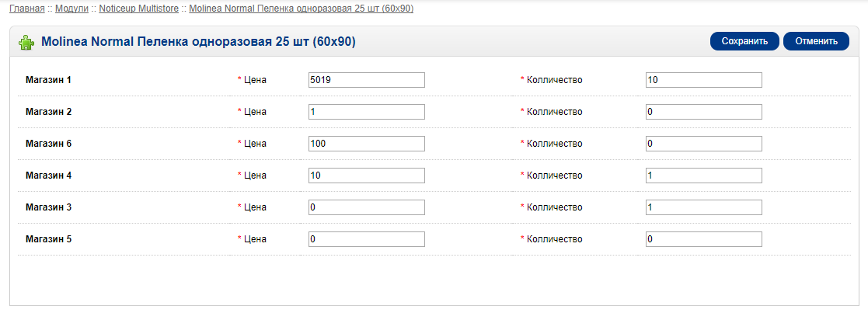Viewport: 868px width, 313px height.
Task: Go to Модули breadcrumb link
Action: (x=72, y=9)
